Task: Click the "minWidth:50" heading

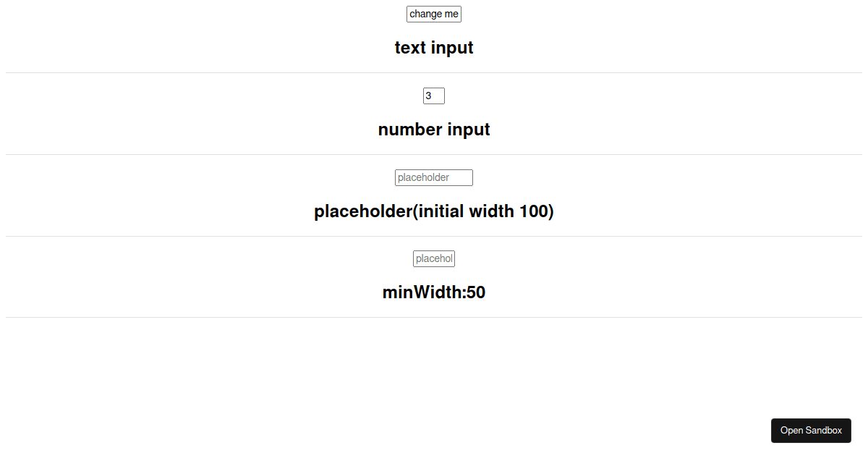Action: tap(434, 292)
